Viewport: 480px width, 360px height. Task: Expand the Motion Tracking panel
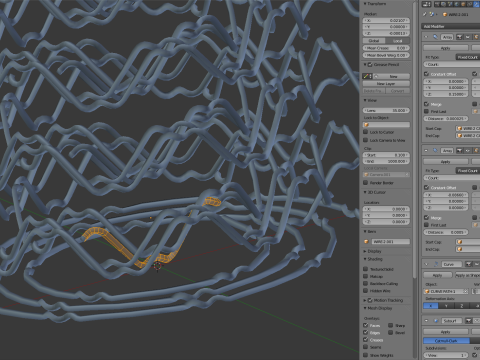[365, 300]
